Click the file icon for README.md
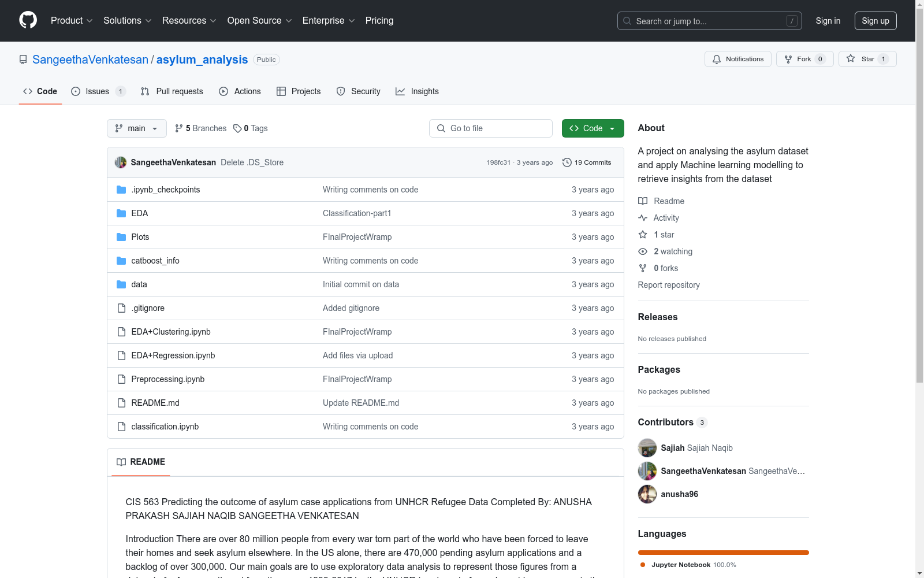The height and width of the screenshot is (578, 924). (121, 403)
